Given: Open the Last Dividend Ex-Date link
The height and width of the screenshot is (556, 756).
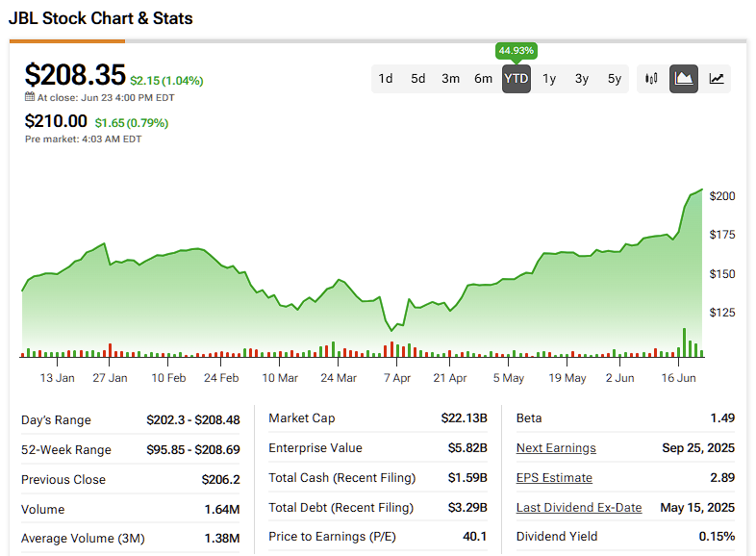Looking at the screenshot, I should pos(579,508).
